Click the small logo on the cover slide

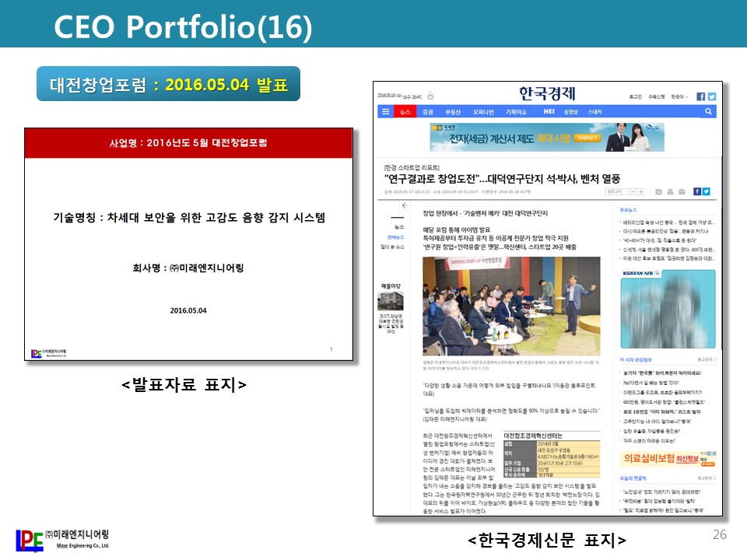(48, 353)
